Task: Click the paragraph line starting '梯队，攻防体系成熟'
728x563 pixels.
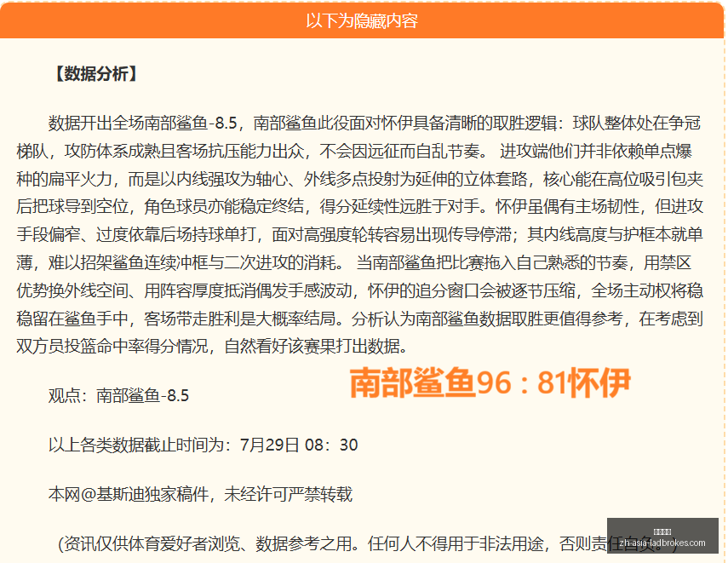Action: [x=354, y=151]
